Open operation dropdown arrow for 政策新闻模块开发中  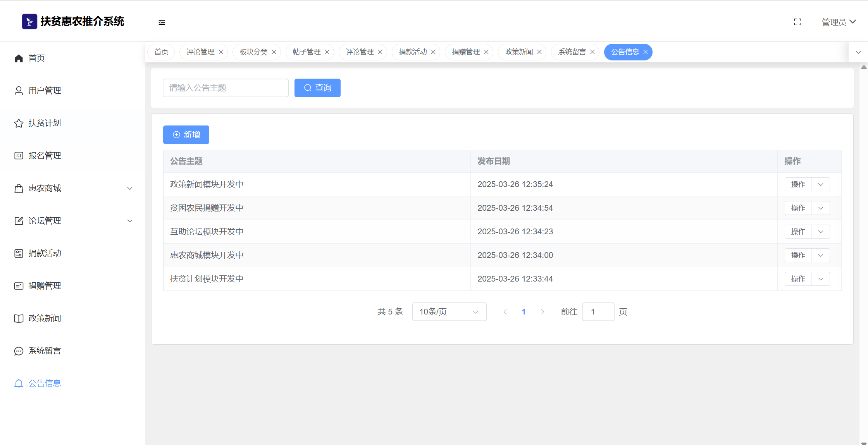point(821,184)
